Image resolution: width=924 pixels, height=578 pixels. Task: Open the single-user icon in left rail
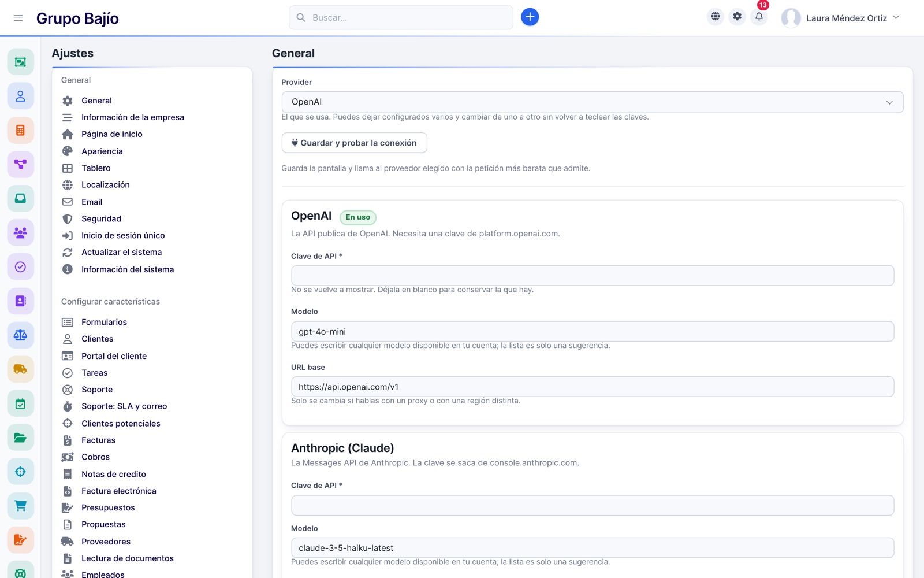click(20, 96)
